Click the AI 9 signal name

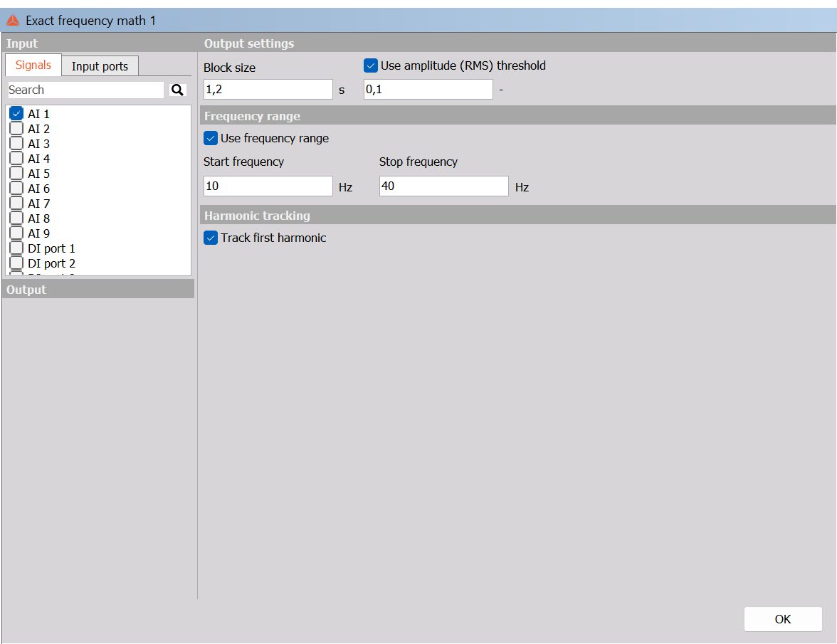pos(38,233)
